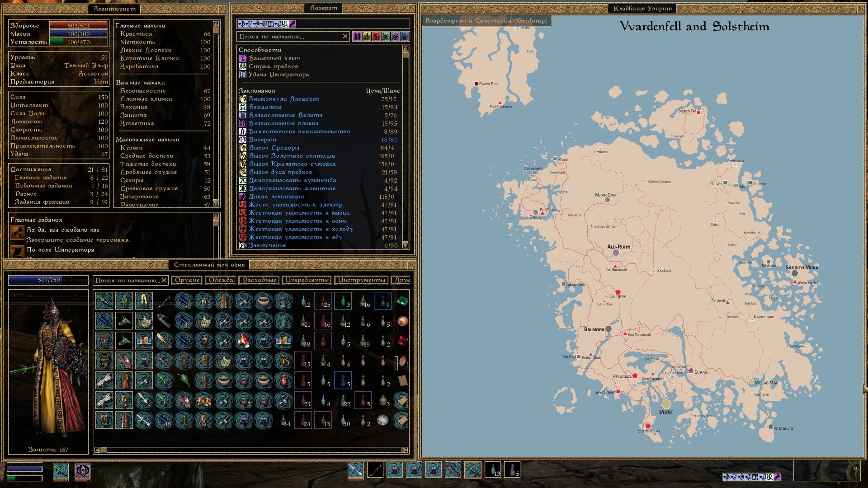The height and width of the screenshot is (488, 868).
Task: Click the red potion stack of 25
Action: [323, 301]
